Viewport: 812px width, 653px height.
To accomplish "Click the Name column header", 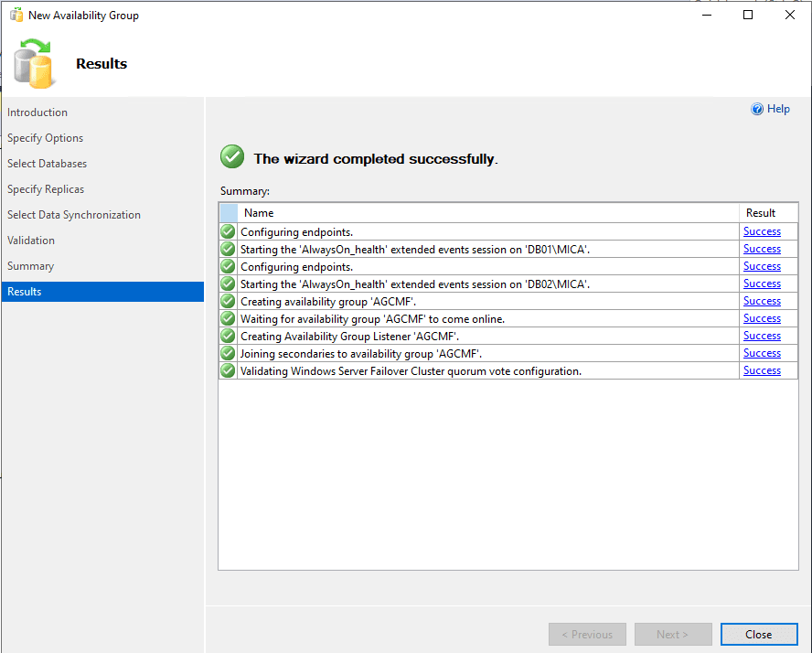I will click(x=259, y=213).
